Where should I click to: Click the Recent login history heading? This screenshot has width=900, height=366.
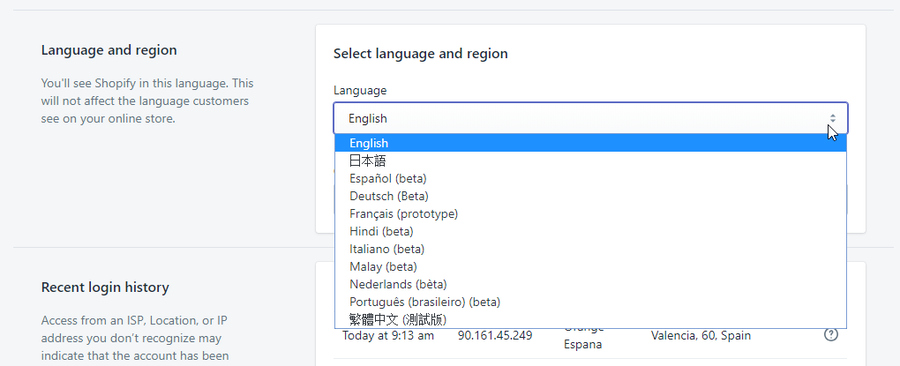coord(105,287)
